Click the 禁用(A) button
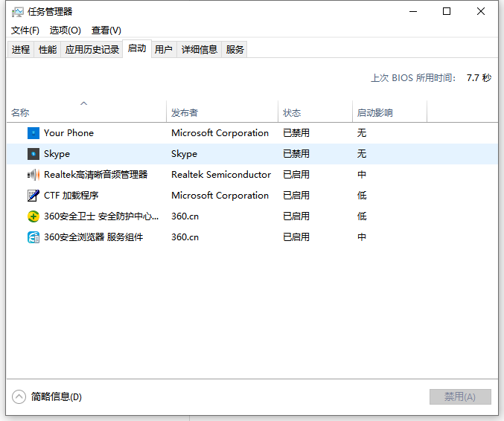The width and height of the screenshot is (504, 421). click(x=460, y=397)
